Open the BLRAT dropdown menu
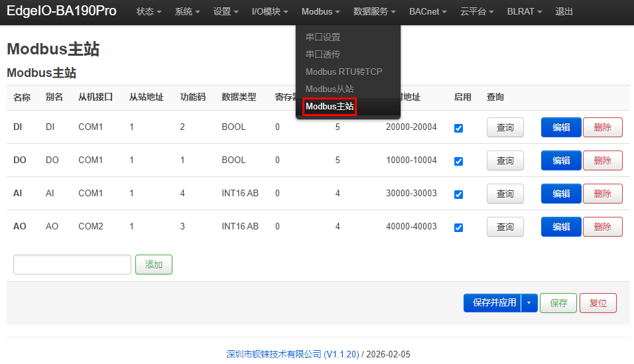This screenshot has height=364, width=634. [x=525, y=12]
